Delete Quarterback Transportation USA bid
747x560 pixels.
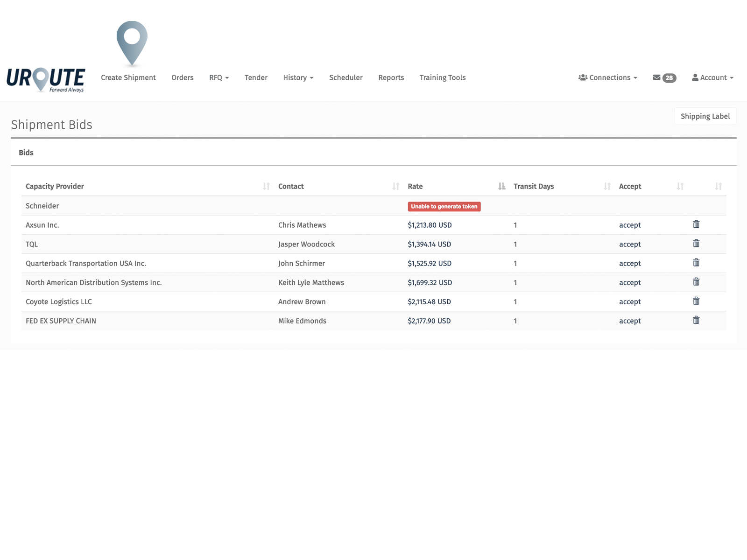696,263
